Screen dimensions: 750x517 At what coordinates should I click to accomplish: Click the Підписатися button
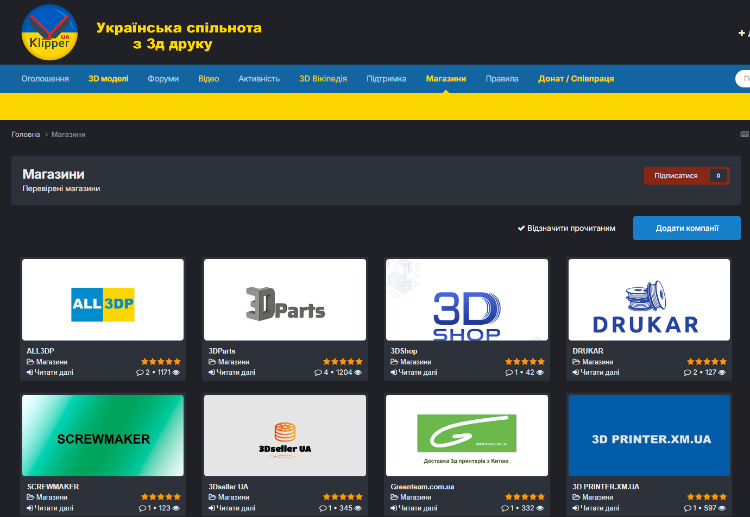(x=686, y=176)
